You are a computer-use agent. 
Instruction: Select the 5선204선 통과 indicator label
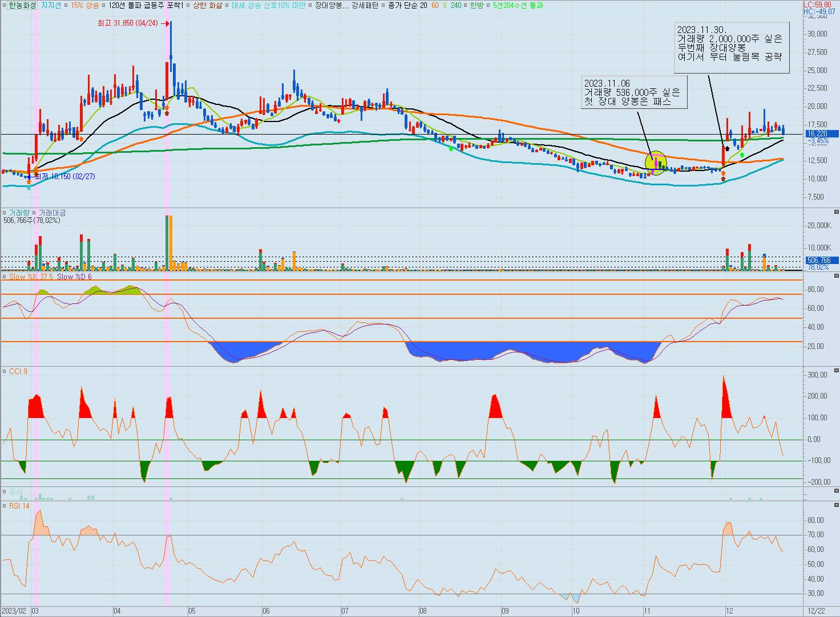pyautogui.click(x=518, y=5)
